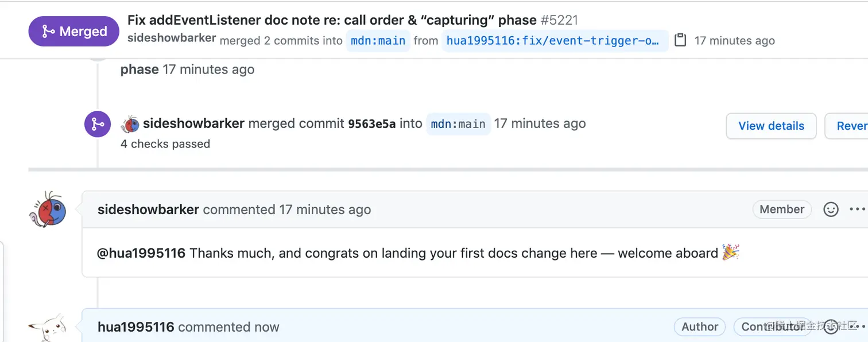Open the mdn:main base branch link in header
The height and width of the screenshot is (342, 868).
378,41
